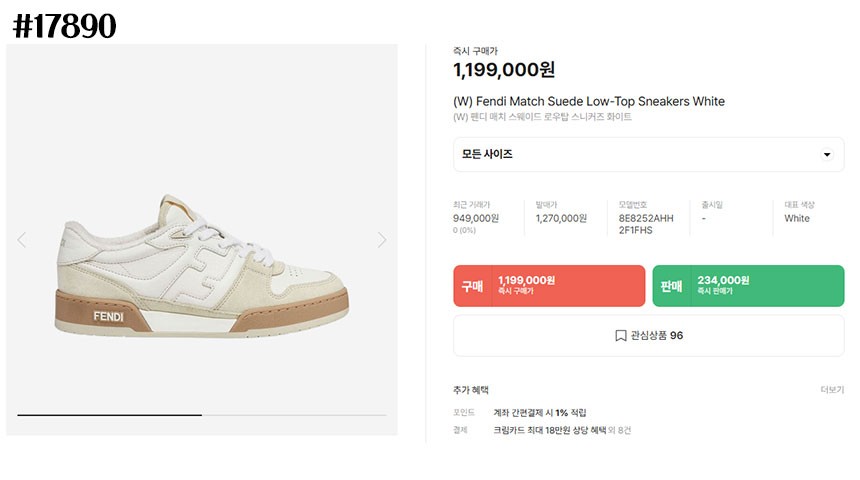Click the Fendi Match Suede Low-Top Sneakers title
Screen dimensions: 860x480
click(589, 101)
